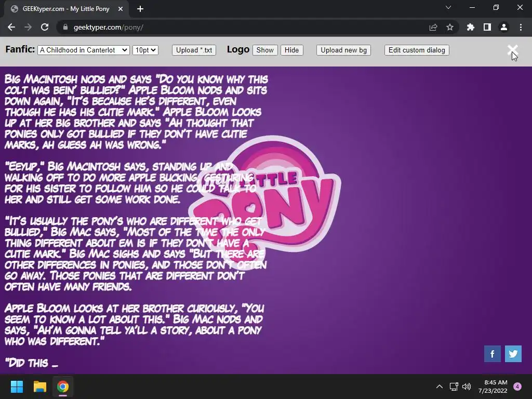532x399 pixels.
Task: Open Edit custom dialog
Action: coord(417,50)
